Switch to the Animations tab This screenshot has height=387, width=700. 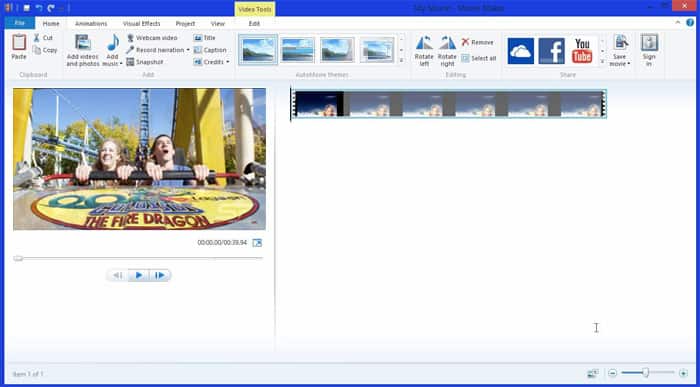[x=91, y=24]
